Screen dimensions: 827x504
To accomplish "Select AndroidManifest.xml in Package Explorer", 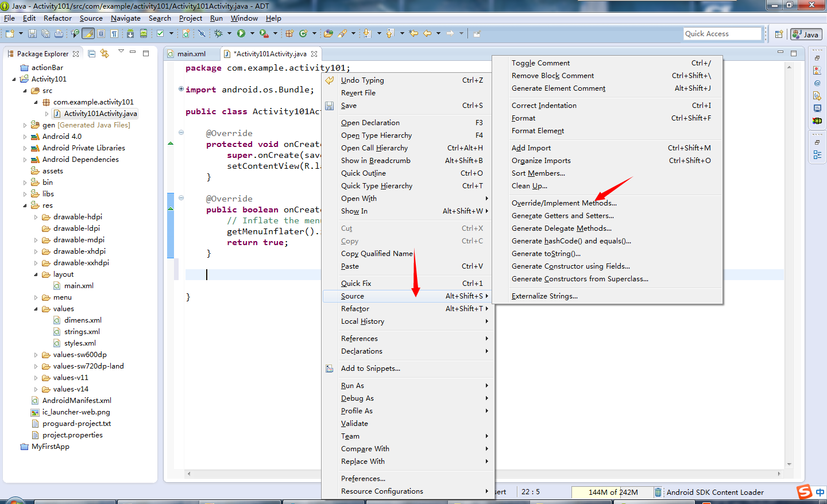I will coord(76,401).
